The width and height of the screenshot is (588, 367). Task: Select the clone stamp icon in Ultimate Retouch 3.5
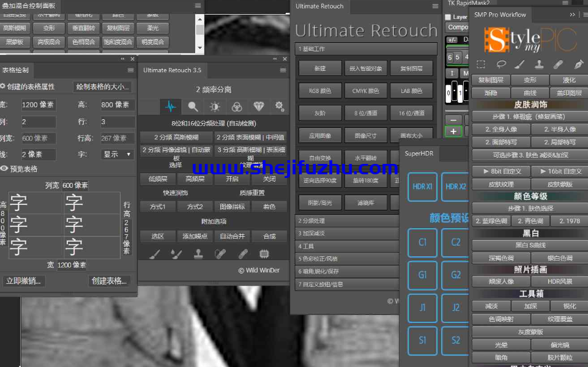pyautogui.click(x=198, y=254)
